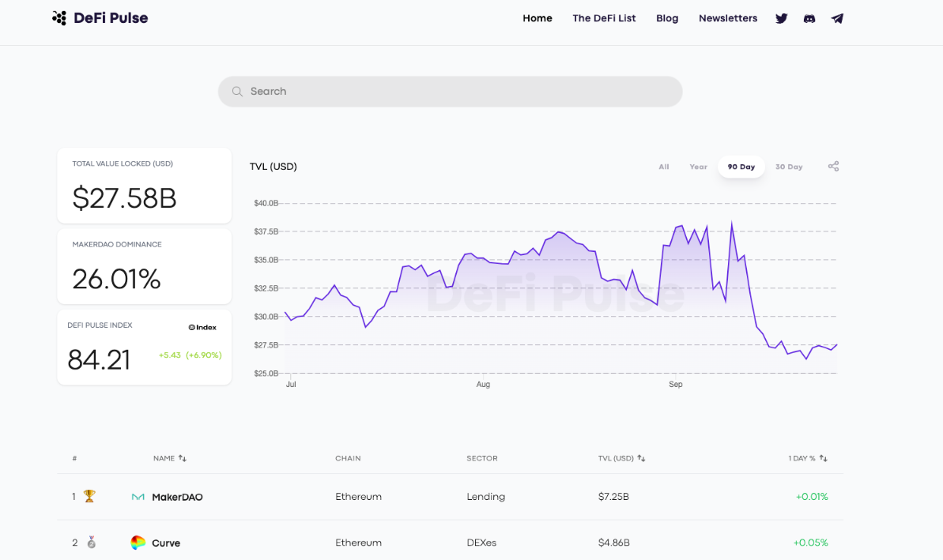943x560 pixels.
Task: Click the Search input field
Action: [x=451, y=92]
